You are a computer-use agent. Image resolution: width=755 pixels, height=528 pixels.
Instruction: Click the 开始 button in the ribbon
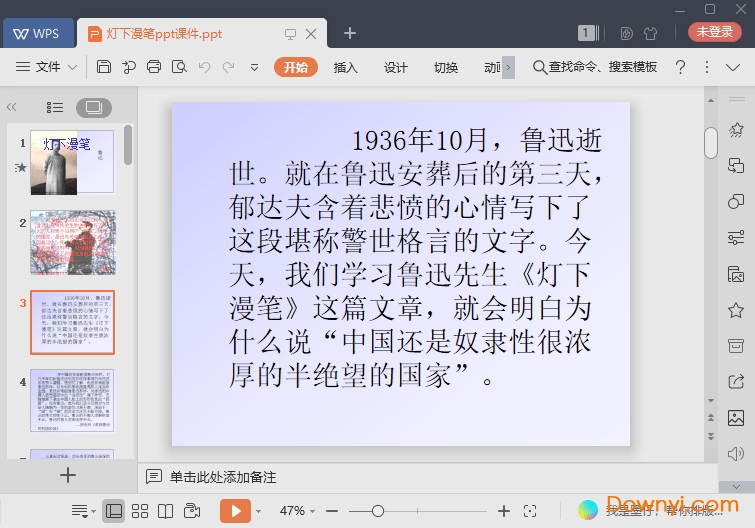click(x=295, y=67)
